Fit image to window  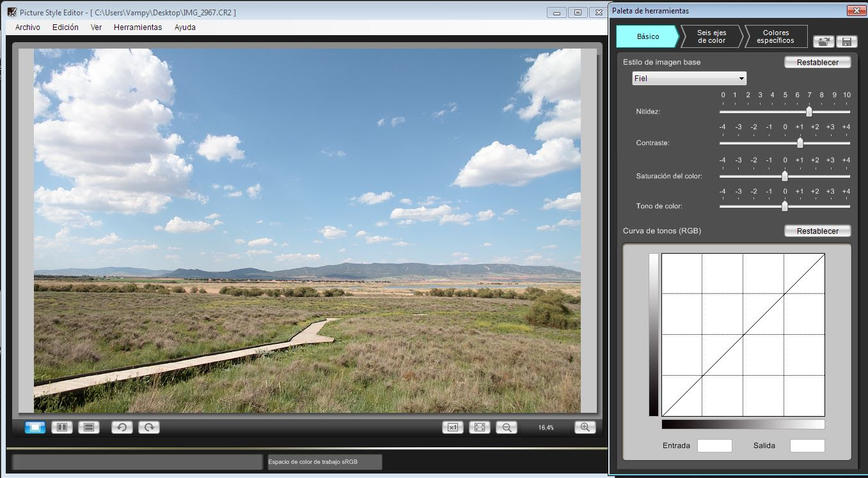click(480, 428)
